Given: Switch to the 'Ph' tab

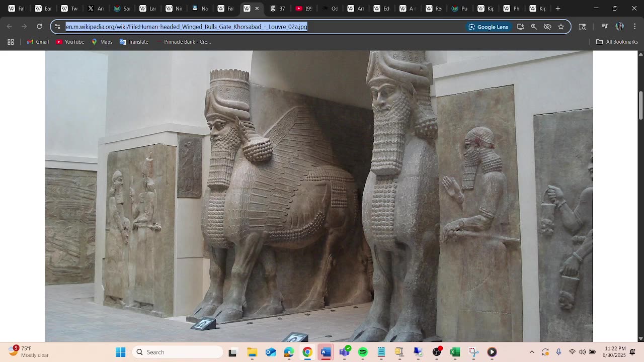Looking at the screenshot, I should click(x=512, y=9).
